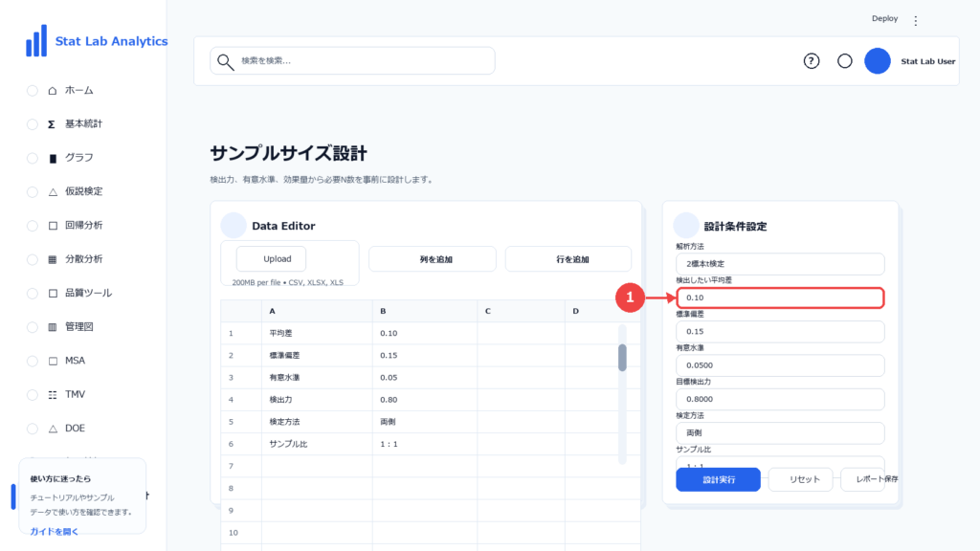The image size is (980, 551).
Task: Run the design with 設計実行
Action: tap(718, 480)
